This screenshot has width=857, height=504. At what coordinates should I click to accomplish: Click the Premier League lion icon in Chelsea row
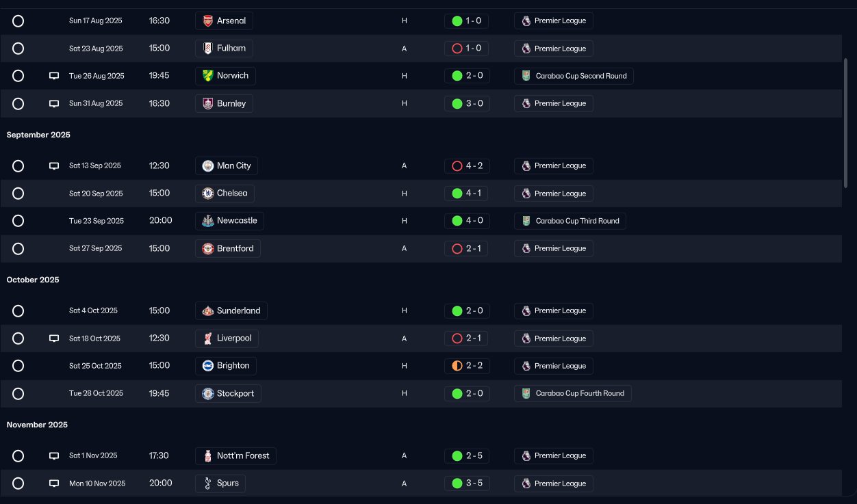pos(526,194)
